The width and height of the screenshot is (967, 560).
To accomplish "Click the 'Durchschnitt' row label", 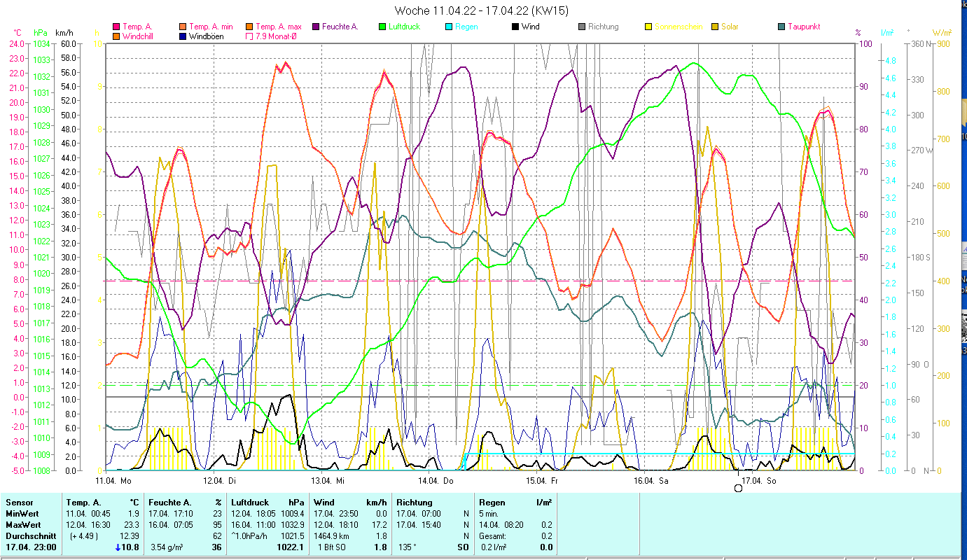I will coord(30,535).
